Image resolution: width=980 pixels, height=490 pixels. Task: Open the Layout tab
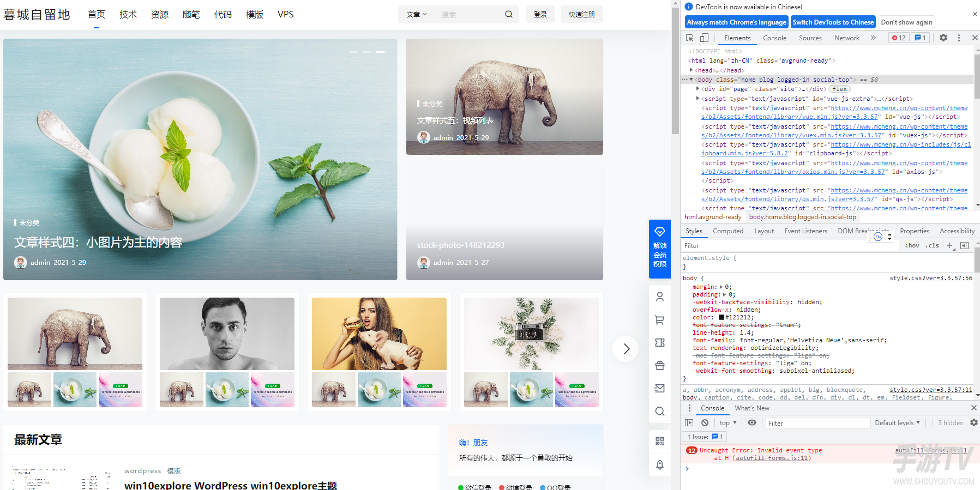click(764, 231)
